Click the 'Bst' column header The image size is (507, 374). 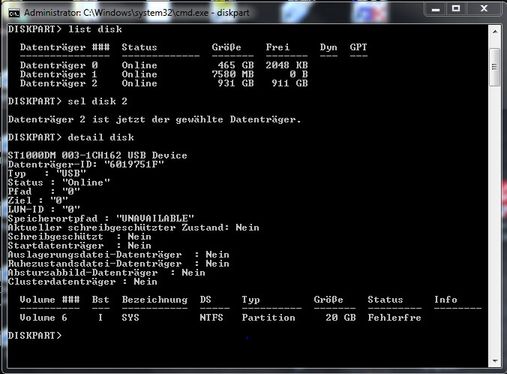pyautogui.click(x=101, y=299)
